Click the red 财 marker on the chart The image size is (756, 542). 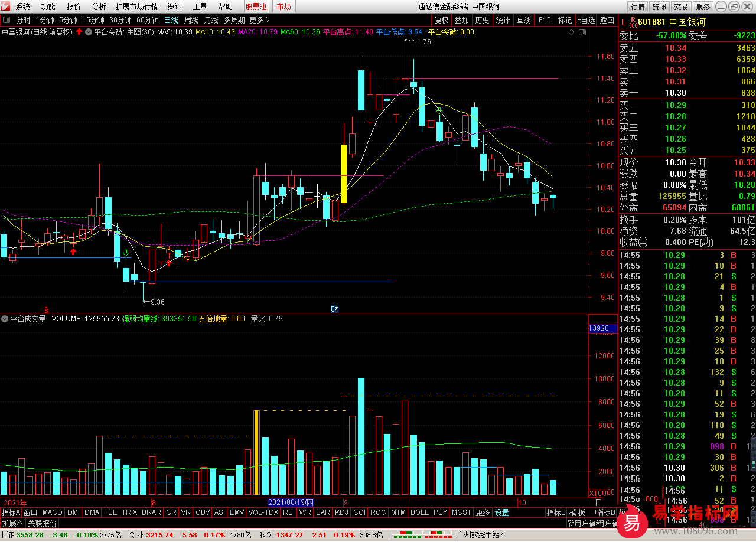pyautogui.click(x=334, y=309)
